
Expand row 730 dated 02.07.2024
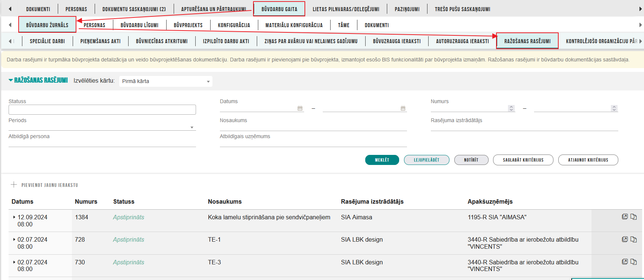click(14, 262)
